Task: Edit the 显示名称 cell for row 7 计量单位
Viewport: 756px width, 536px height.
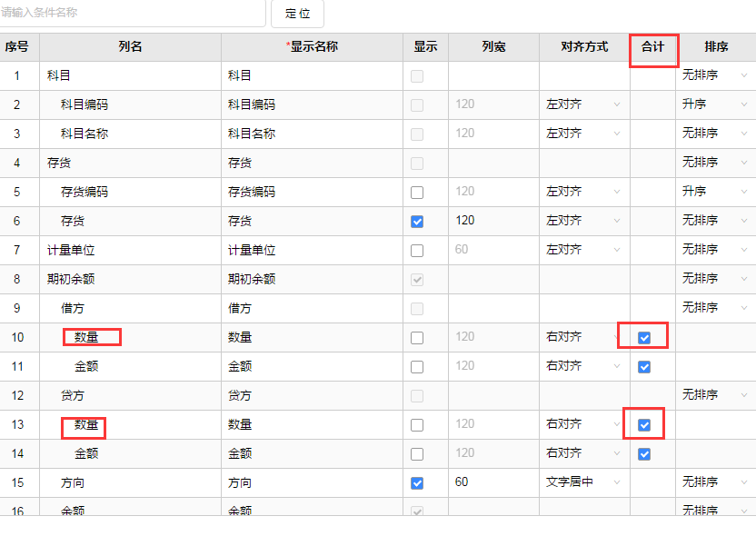Action: coord(312,250)
